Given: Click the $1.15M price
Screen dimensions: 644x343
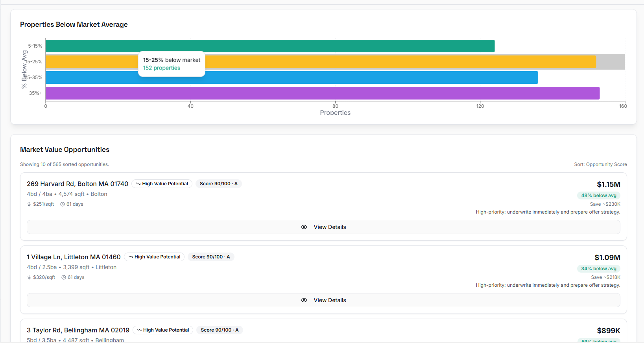Looking at the screenshot, I should [x=608, y=184].
